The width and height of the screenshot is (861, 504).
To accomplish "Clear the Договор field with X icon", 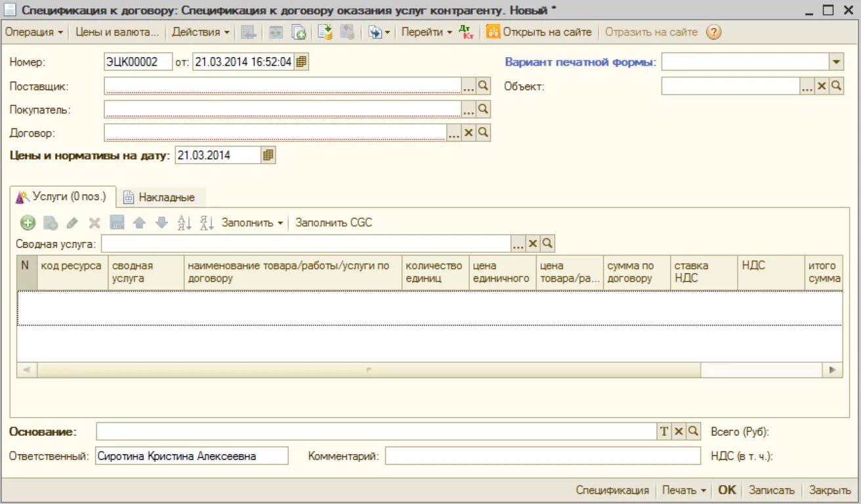I will [469, 133].
